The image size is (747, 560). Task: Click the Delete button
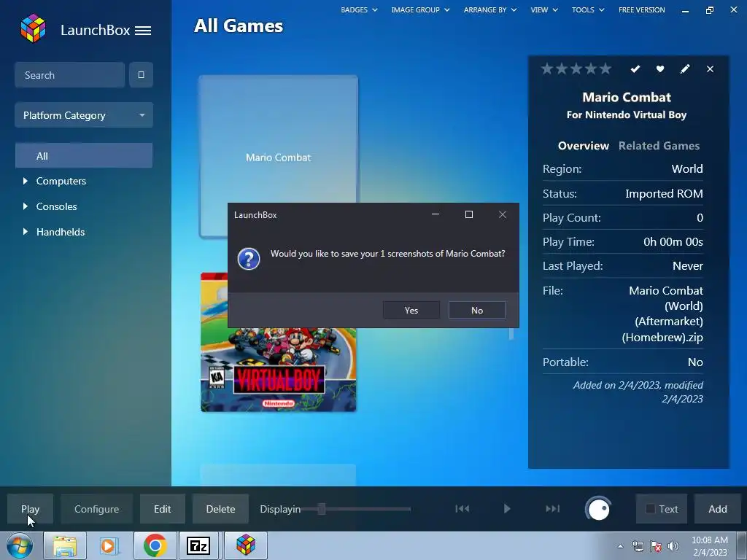click(x=220, y=508)
